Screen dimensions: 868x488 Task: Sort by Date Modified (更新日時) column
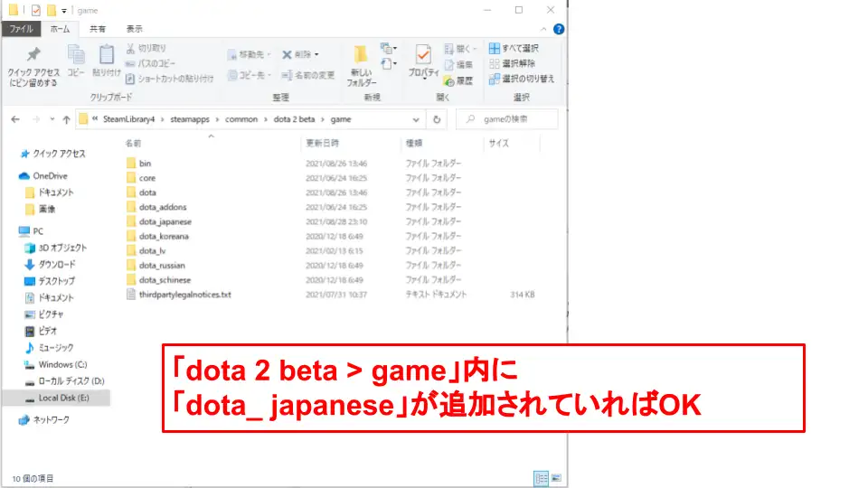322,144
